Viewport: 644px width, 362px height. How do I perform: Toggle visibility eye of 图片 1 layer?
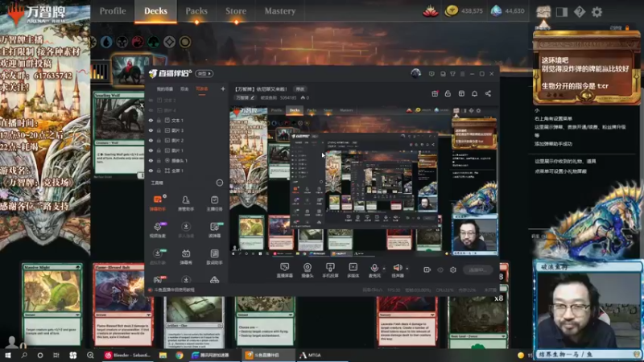pyautogui.click(x=151, y=150)
